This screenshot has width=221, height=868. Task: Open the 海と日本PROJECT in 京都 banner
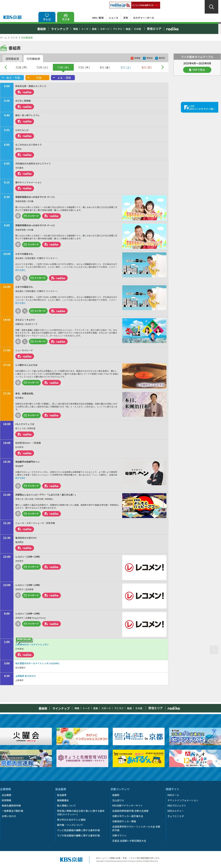tap(138, 736)
